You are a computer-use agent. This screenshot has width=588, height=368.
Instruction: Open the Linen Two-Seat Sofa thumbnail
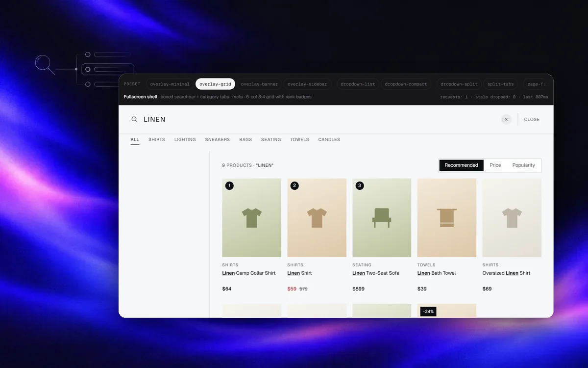coord(382,218)
